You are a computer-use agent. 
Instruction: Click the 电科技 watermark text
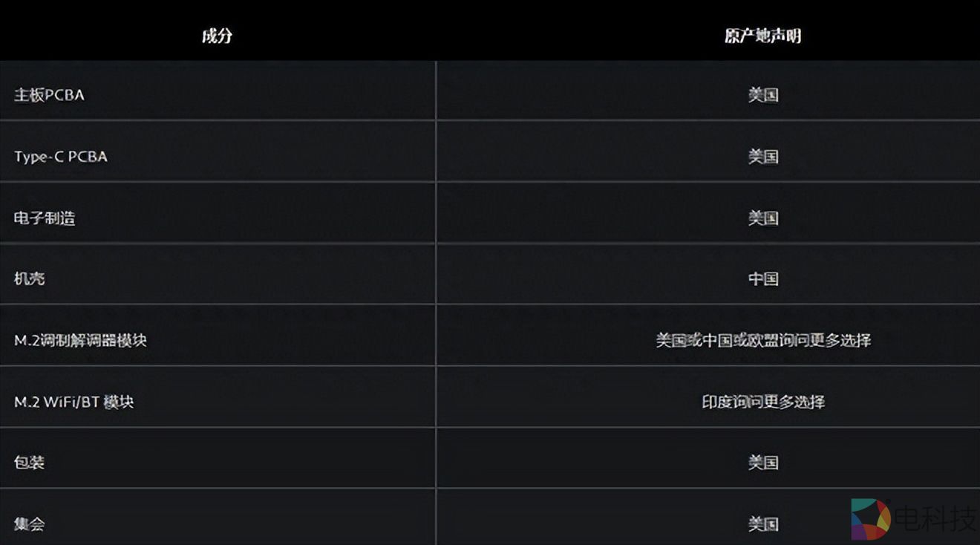935,519
